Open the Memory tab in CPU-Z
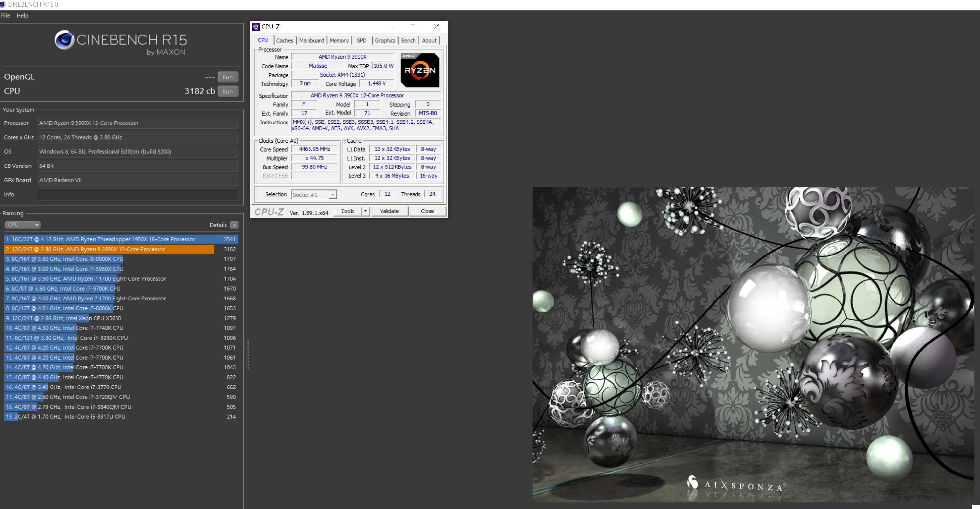980x509 pixels. click(339, 40)
